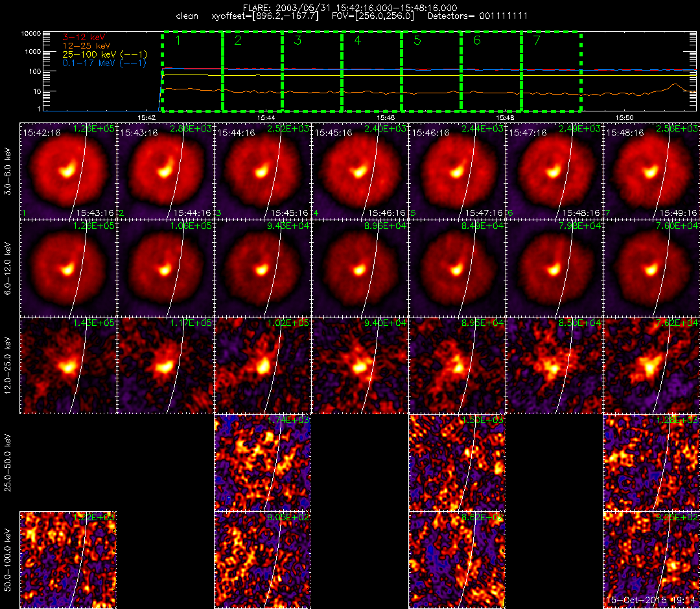Click the 'FLARE: 2003/05/31' title line
This screenshot has height=609, width=700.
coord(350,8)
